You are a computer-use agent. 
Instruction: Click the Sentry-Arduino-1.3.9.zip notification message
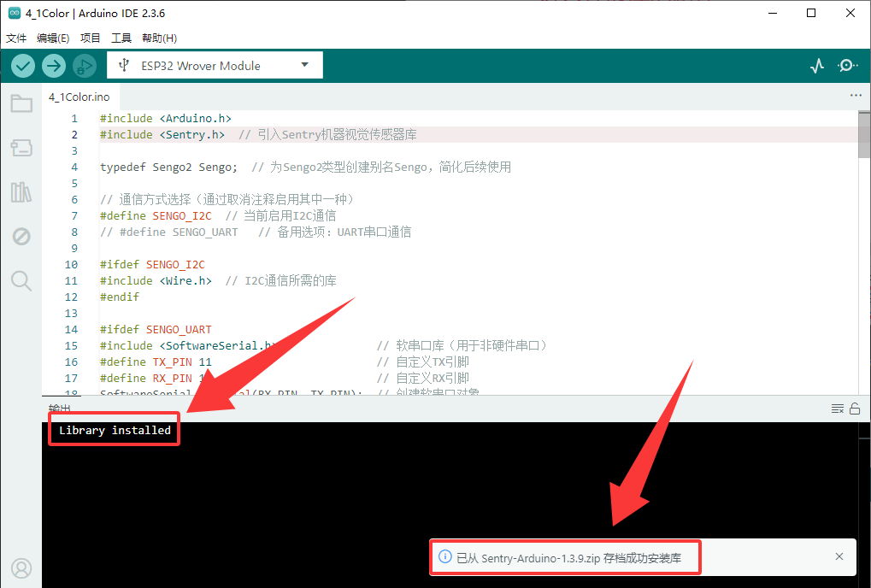568,558
